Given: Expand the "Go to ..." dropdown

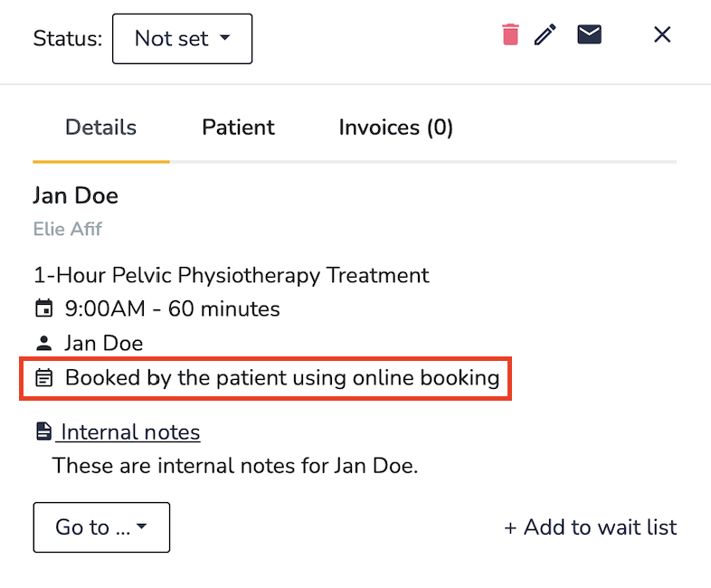Looking at the screenshot, I should 101,527.
